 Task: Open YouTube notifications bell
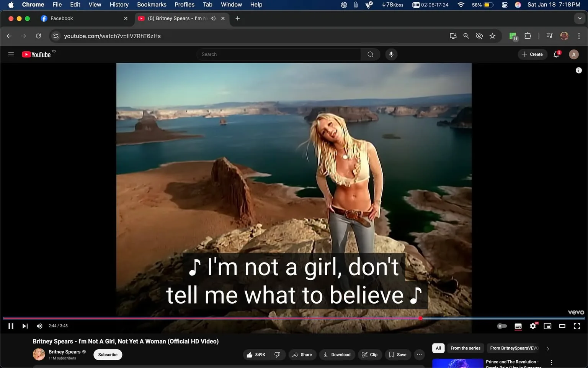pos(556,54)
